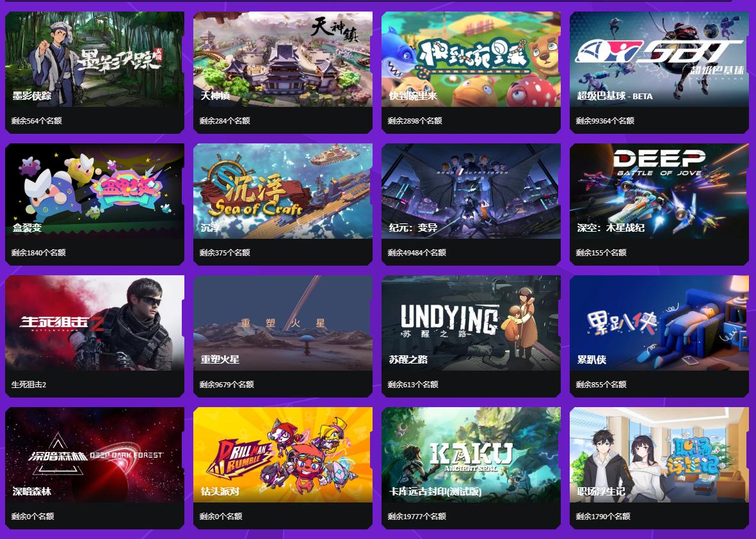This screenshot has height=539, width=756.
Task: Click the 深空:木星战纪 thumbnail
Action: tap(659, 191)
